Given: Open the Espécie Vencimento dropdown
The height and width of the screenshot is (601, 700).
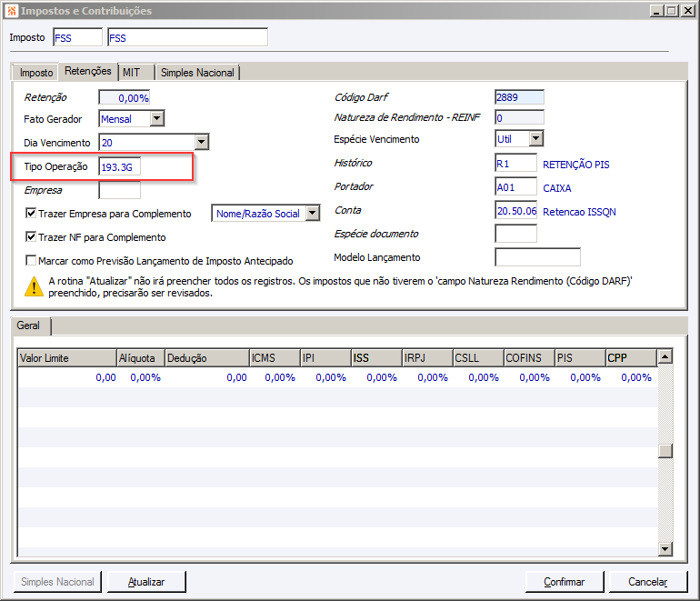Looking at the screenshot, I should 535,139.
